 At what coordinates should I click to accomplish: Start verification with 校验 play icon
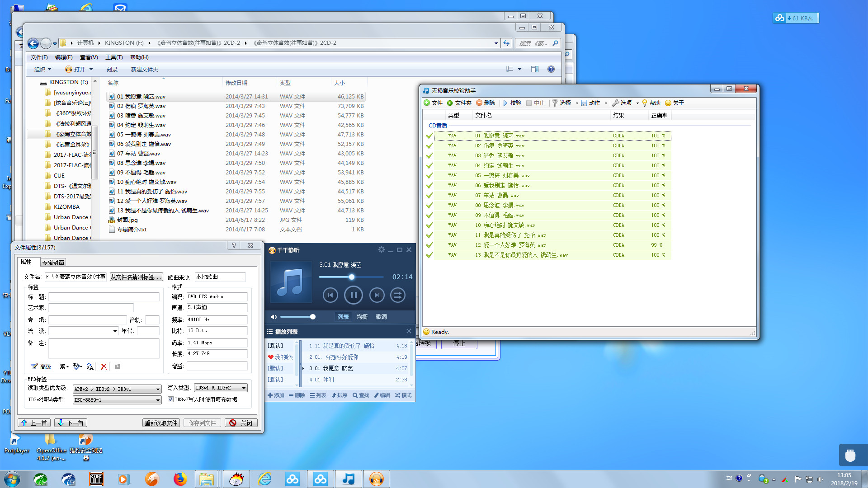pos(505,103)
